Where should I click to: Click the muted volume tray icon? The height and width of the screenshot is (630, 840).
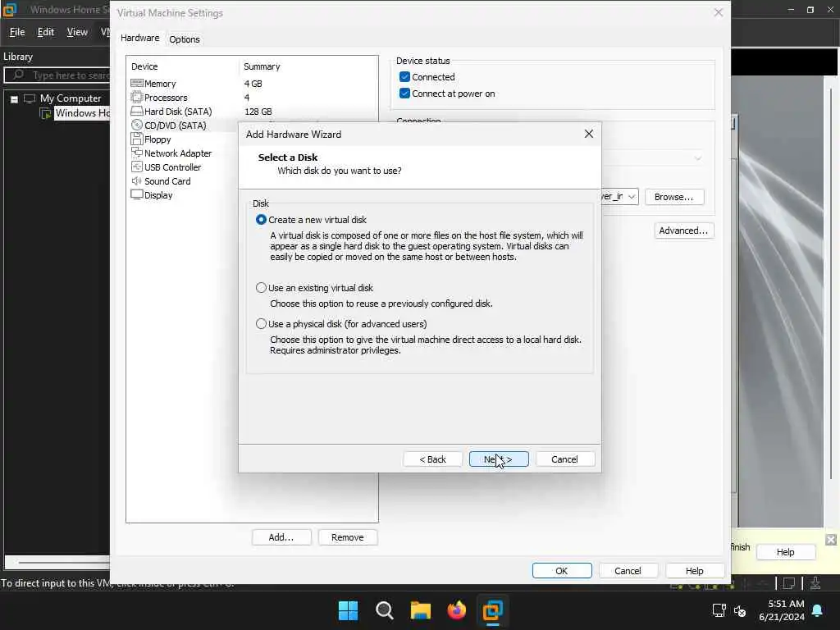(x=740, y=610)
